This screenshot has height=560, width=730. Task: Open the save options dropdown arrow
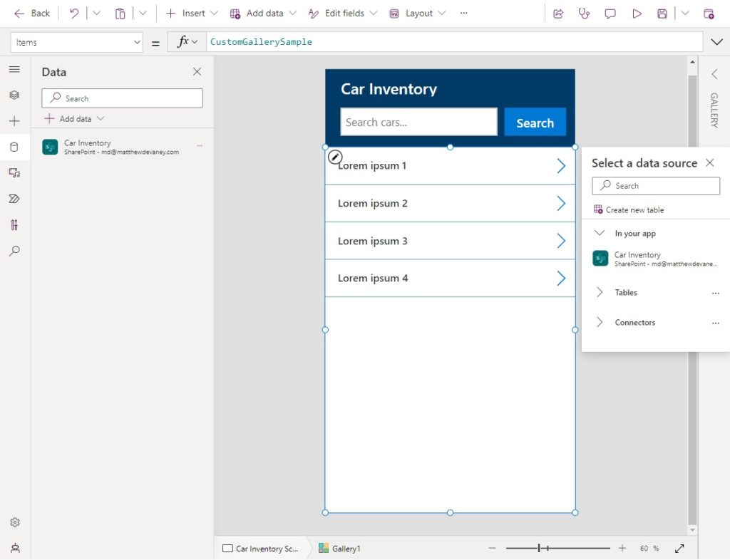click(x=685, y=14)
